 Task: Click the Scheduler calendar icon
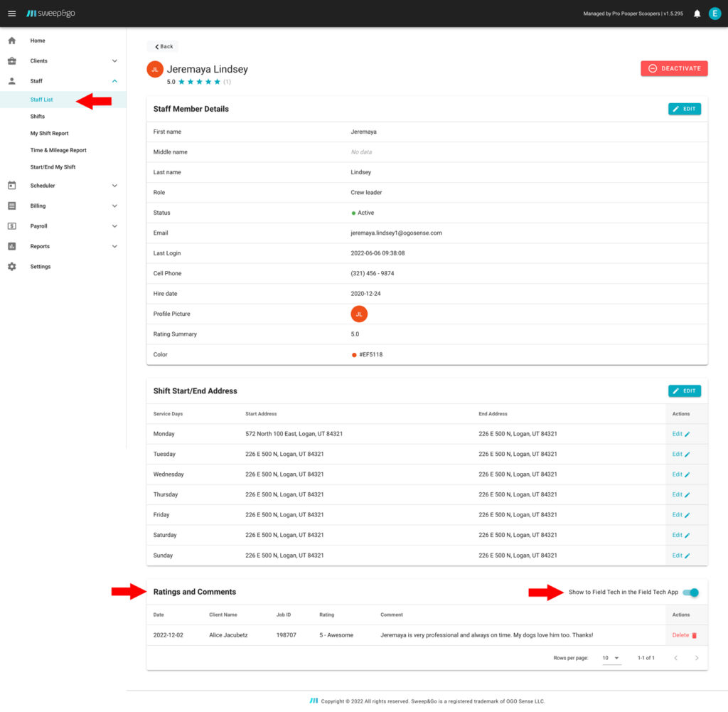click(x=11, y=186)
